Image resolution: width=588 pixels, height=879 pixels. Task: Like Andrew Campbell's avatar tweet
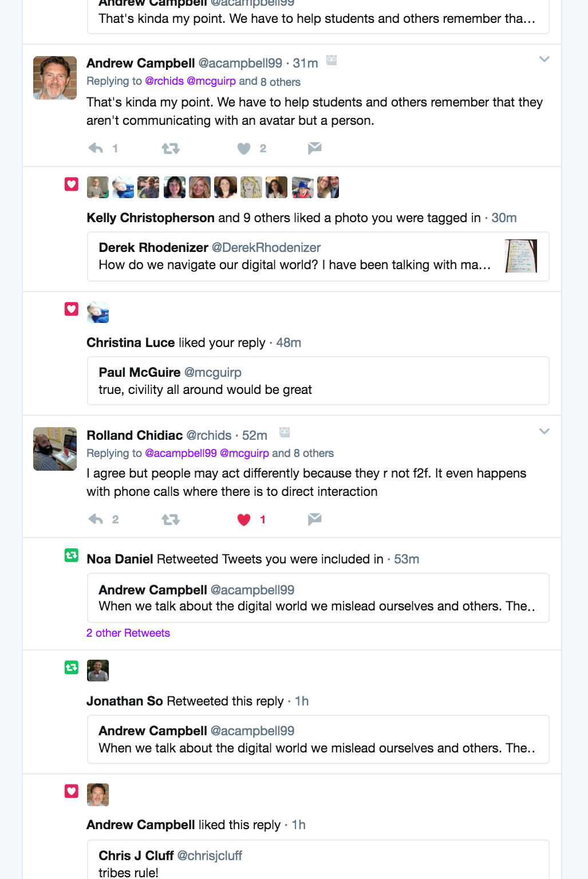click(244, 148)
